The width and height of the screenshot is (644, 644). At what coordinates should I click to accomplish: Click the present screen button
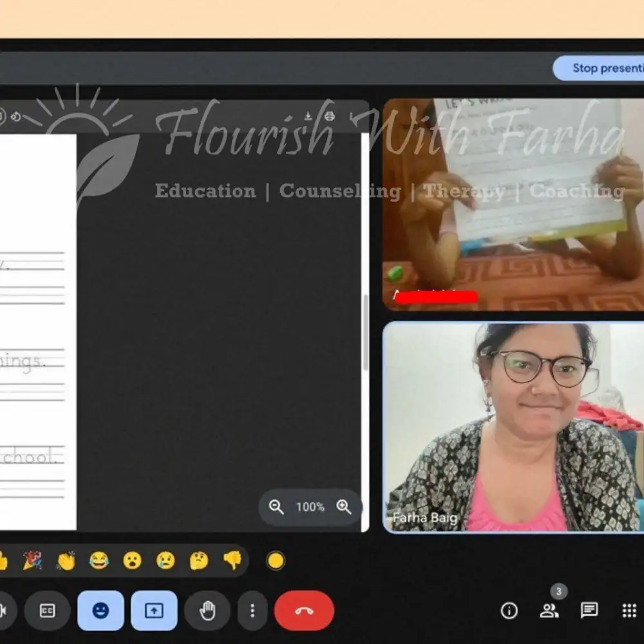154,611
